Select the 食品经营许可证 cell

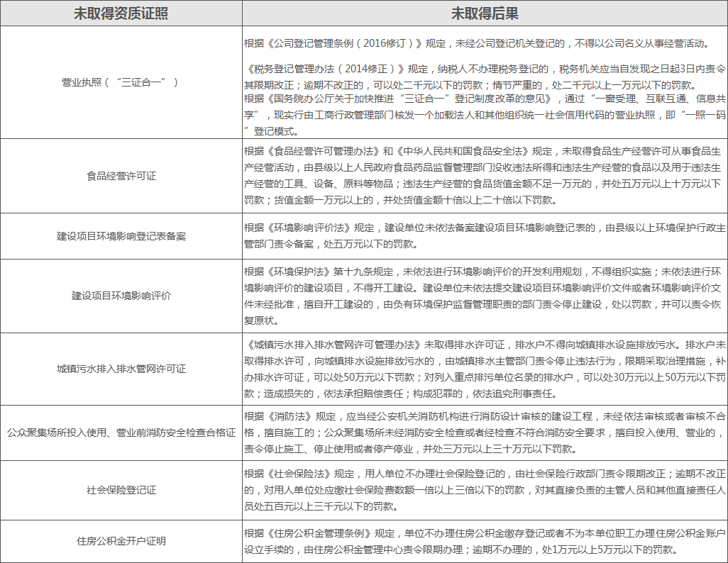point(121,176)
